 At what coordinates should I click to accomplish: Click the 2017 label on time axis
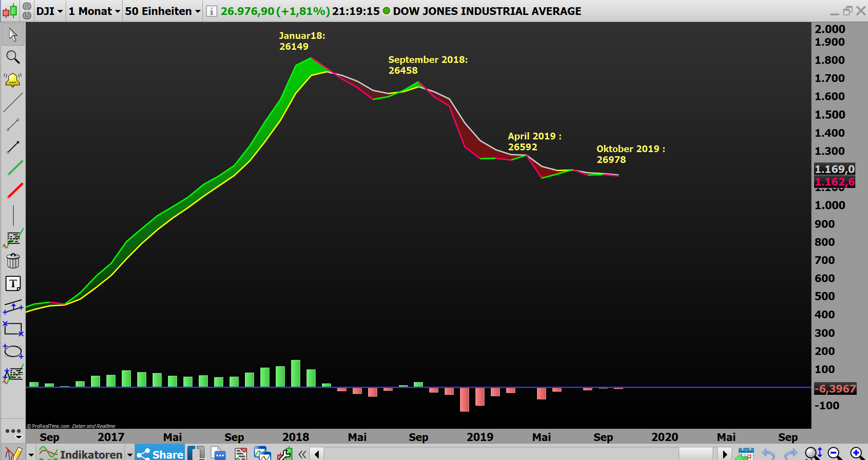(x=111, y=437)
